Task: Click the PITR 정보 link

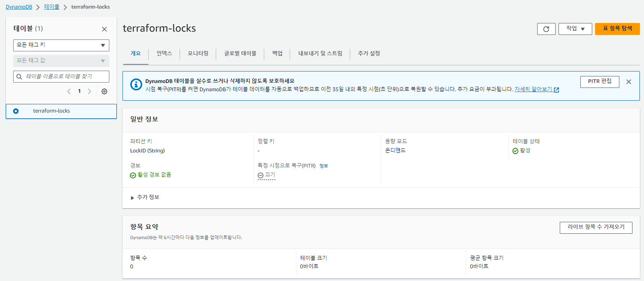Action: (x=324, y=166)
